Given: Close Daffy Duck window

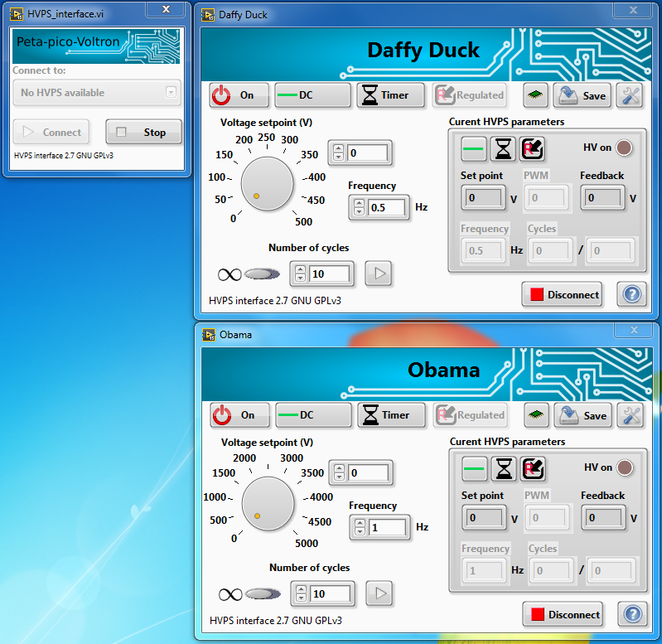Looking at the screenshot, I should pyautogui.click(x=633, y=10).
